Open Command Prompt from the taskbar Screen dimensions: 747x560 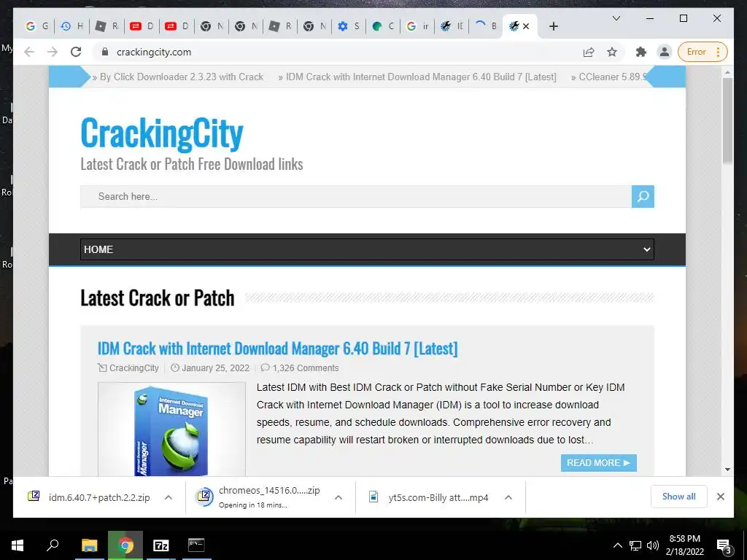[x=196, y=545]
